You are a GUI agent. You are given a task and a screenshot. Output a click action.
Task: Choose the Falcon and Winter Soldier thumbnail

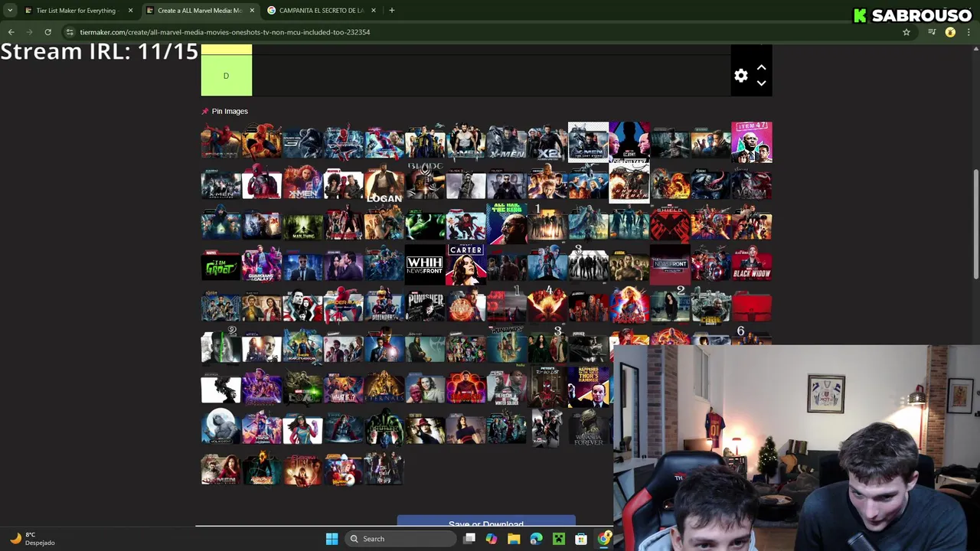pyautogui.click(x=507, y=388)
